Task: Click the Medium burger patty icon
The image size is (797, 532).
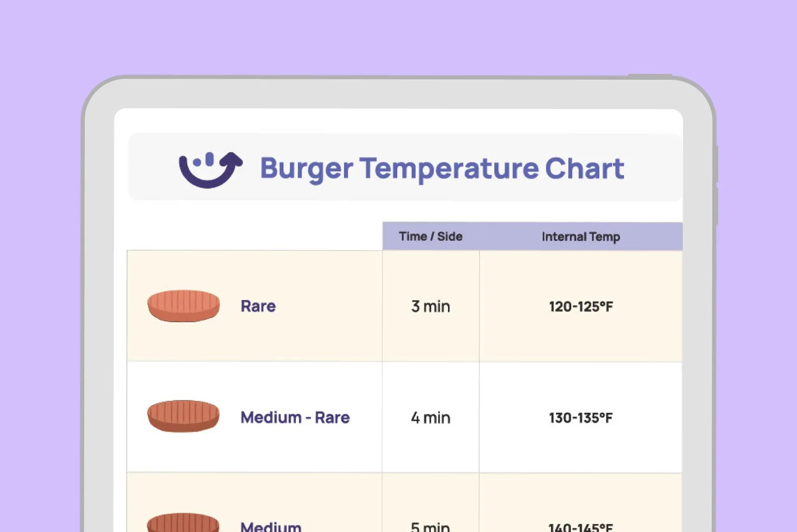Action: click(183, 522)
